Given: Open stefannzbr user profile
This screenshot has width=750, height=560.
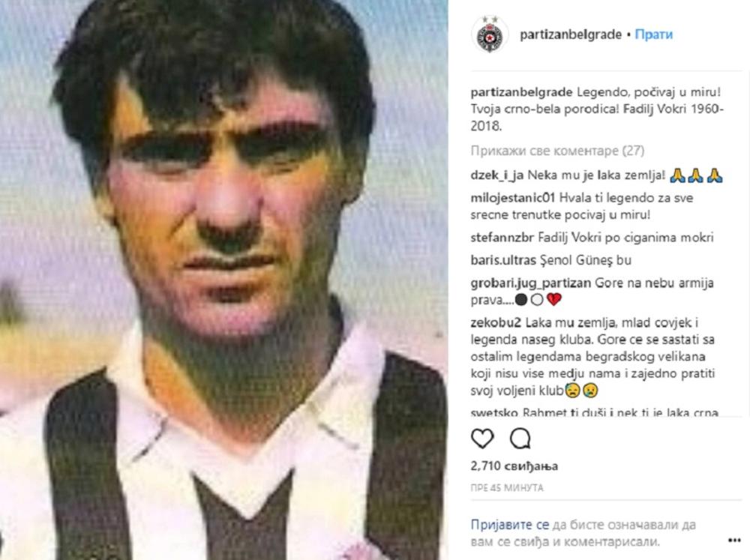Looking at the screenshot, I should pyautogui.click(x=502, y=238).
